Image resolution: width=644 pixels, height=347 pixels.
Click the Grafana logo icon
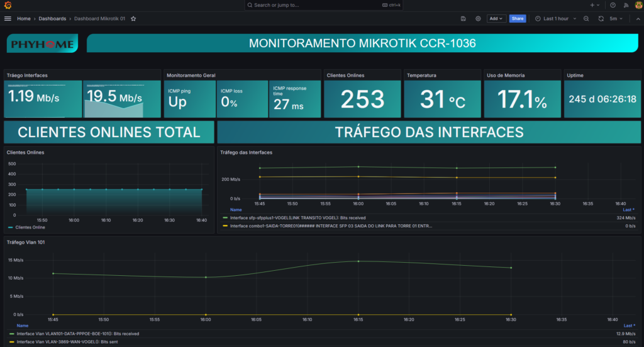8,5
